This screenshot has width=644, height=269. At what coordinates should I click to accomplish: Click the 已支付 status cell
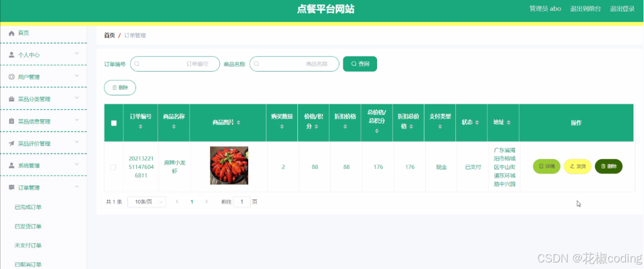pos(473,167)
